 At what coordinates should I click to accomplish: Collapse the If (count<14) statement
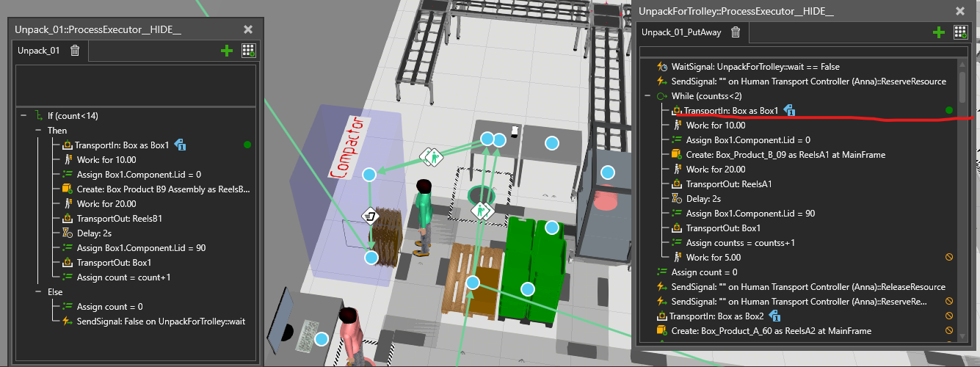tap(23, 116)
